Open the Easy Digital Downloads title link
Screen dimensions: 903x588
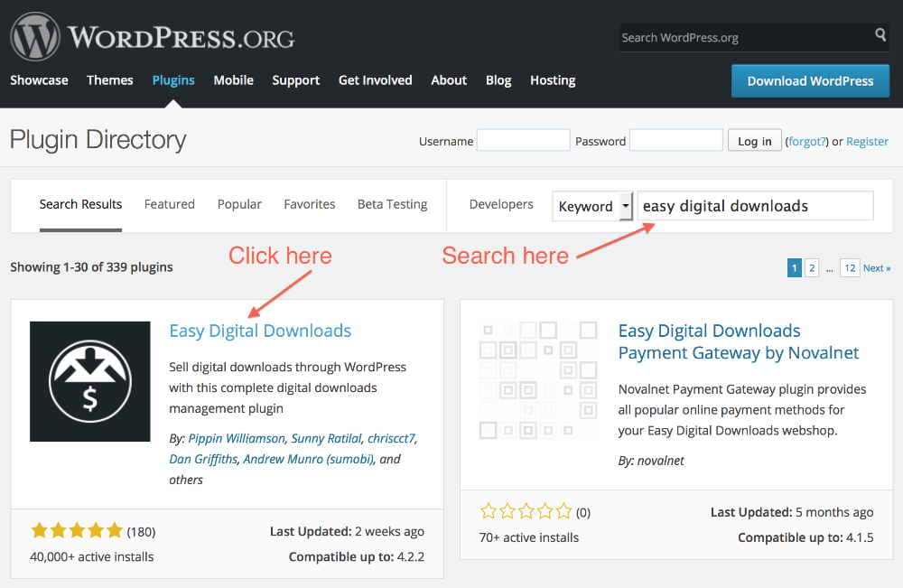(x=260, y=331)
